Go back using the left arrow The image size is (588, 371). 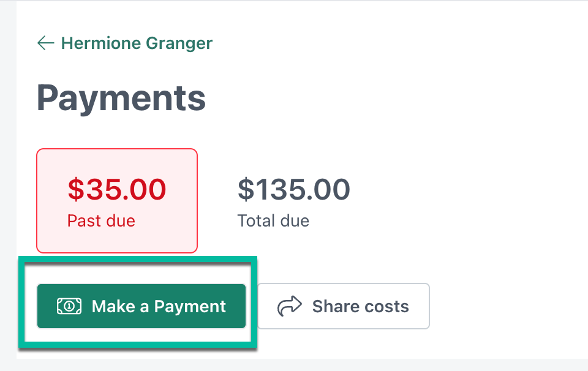(x=46, y=43)
